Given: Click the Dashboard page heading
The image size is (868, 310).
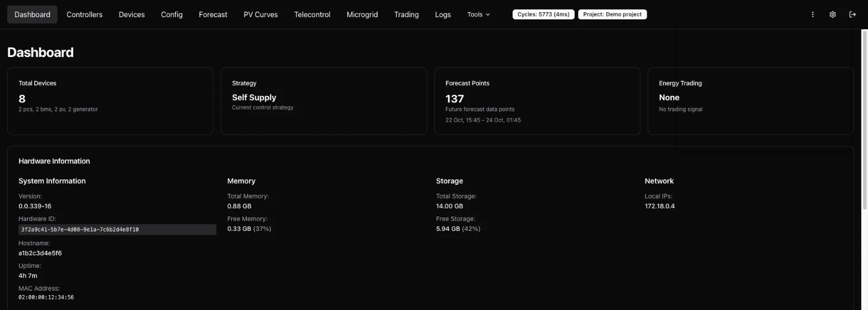Looking at the screenshot, I should [40, 53].
